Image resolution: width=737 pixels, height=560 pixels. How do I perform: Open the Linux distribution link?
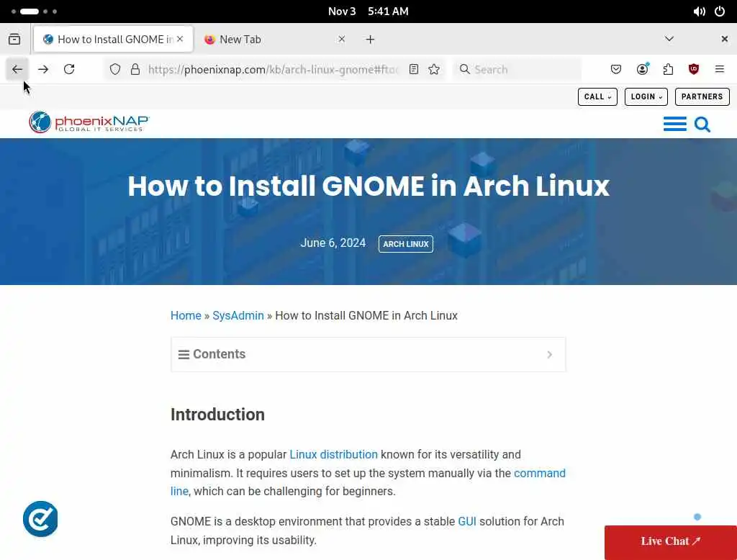point(333,455)
